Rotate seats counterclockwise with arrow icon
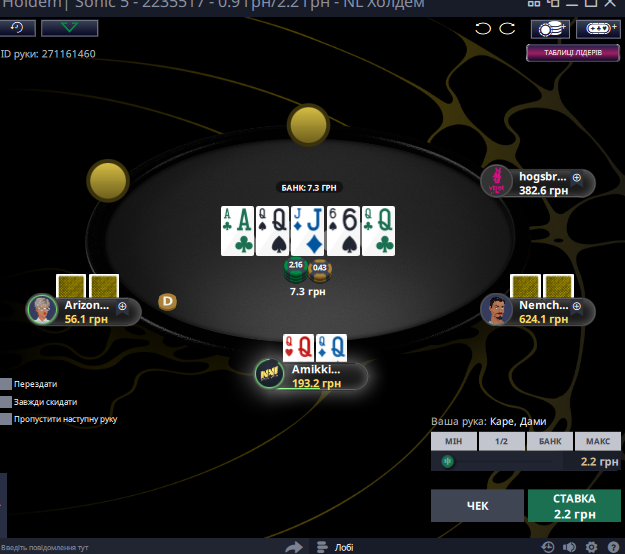The image size is (625, 554). [x=483, y=29]
